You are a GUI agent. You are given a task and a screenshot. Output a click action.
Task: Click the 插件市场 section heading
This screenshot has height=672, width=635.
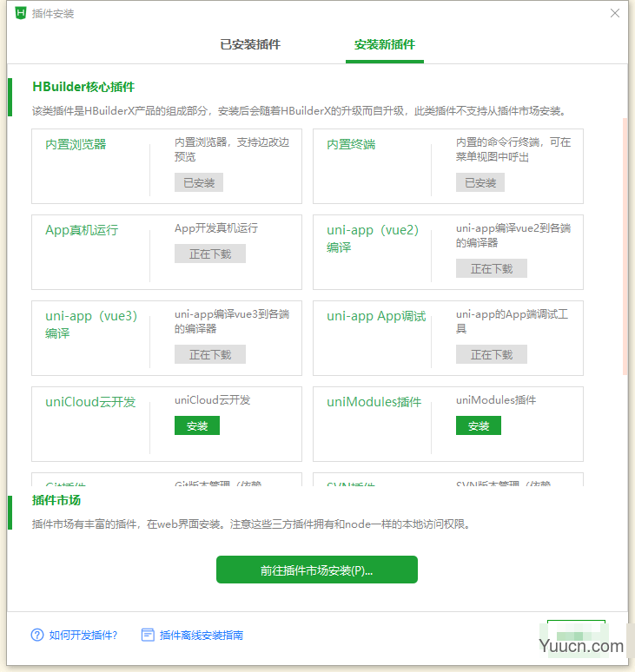click(x=56, y=500)
